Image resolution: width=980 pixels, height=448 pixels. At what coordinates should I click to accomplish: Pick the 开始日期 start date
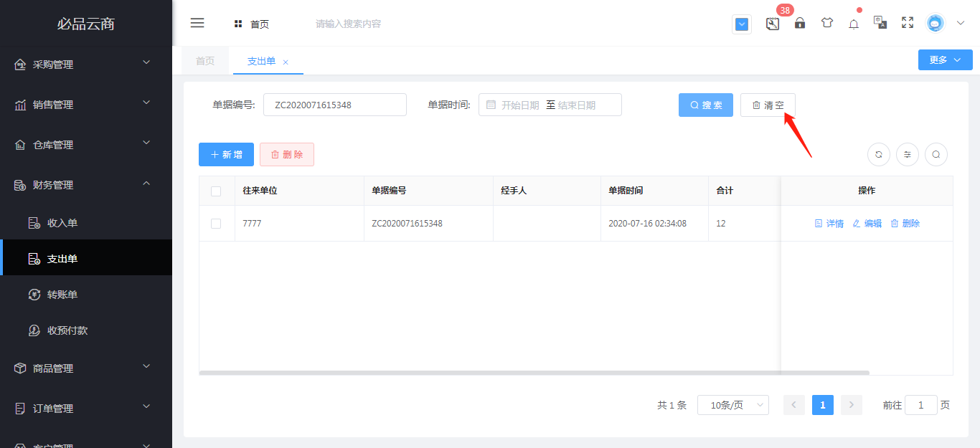tap(520, 105)
